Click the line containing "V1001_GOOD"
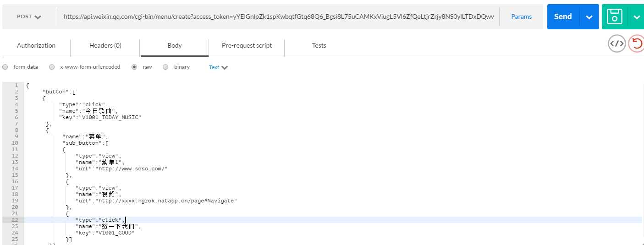This screenshot has width=644, height=245. point(105,233)
